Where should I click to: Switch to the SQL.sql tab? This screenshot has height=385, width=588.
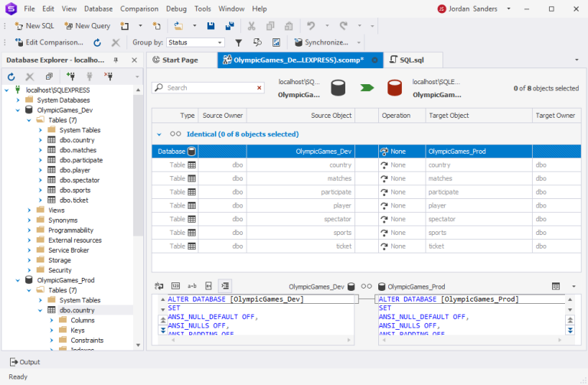point(410,60)
